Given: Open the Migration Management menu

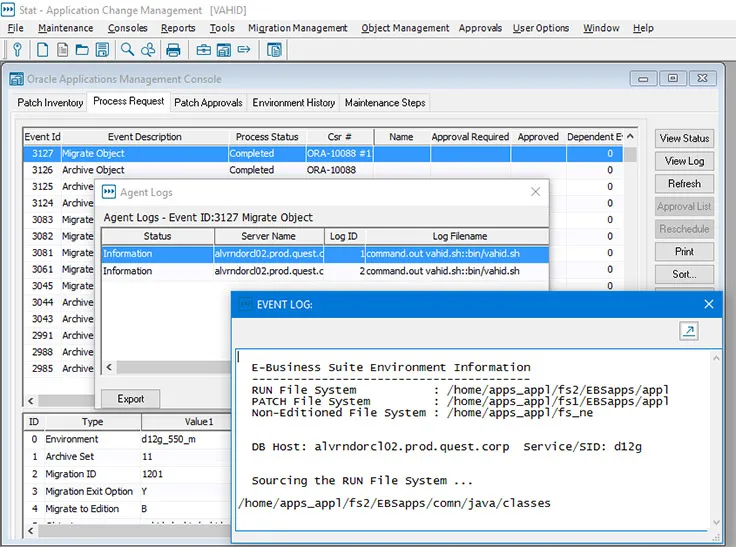Looking at the screenshot, I should click(x=298, y=28).
